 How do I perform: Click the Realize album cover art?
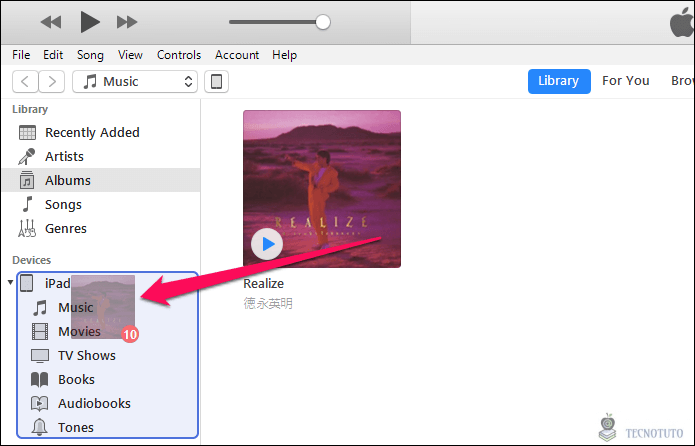322,189
